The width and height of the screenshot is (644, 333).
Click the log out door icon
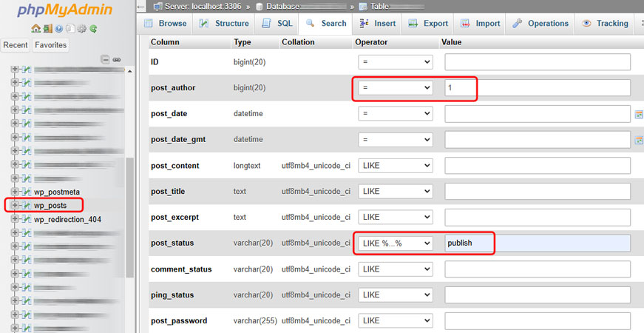pyautogui.click(x=47, y=29)
